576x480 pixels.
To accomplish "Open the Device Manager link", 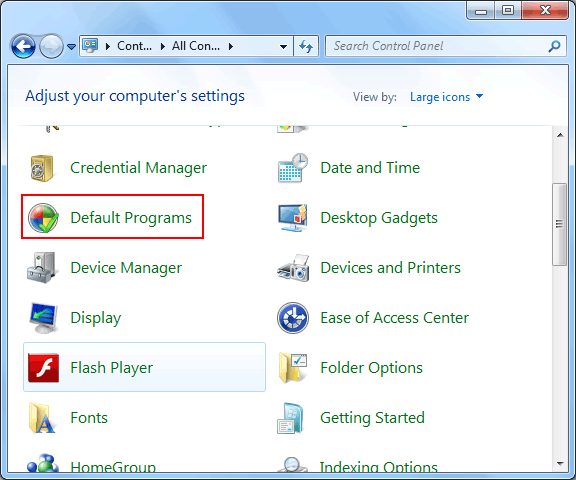I will pyautogui.click(x=126, y=268).
